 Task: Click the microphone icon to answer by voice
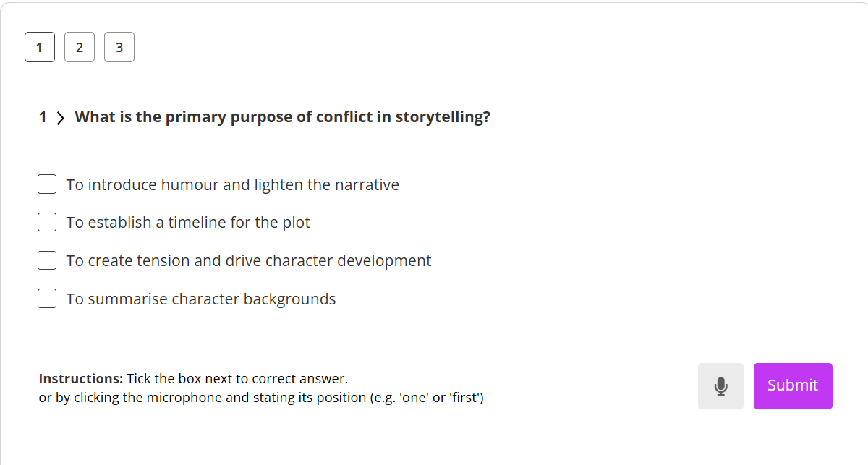coord(720,386)
